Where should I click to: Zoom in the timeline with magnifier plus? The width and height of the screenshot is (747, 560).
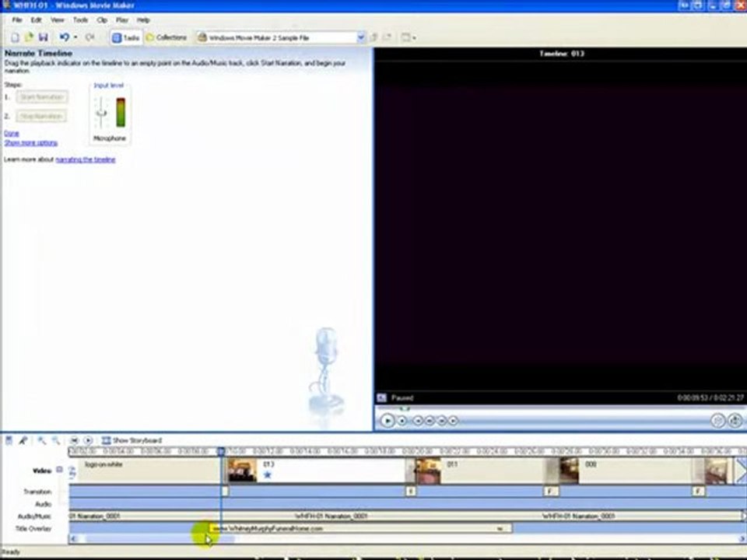coord(41,440)
